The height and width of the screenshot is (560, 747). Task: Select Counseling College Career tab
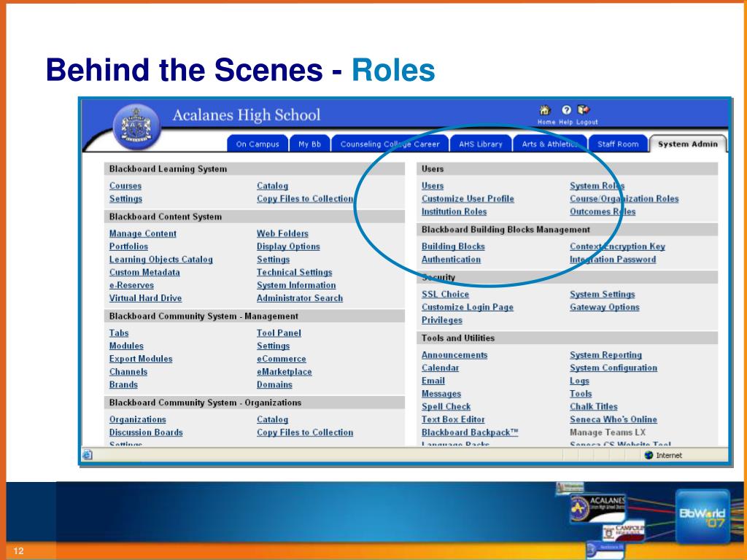tap(390, 144)
